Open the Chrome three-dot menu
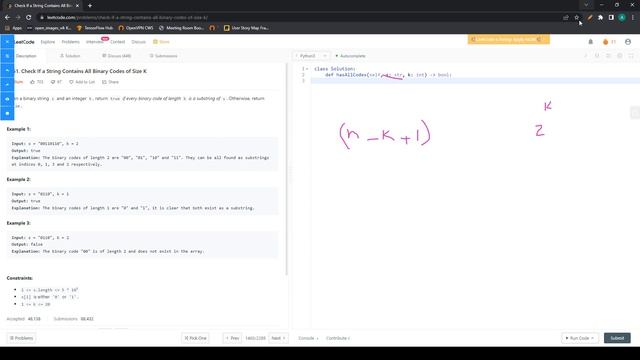Image resolution: width=640 pixels, height=360 pixels. 633,18
